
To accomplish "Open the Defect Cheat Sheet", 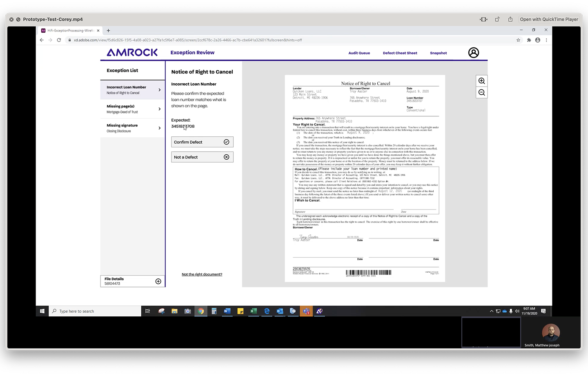I will (x=400, y=53).
